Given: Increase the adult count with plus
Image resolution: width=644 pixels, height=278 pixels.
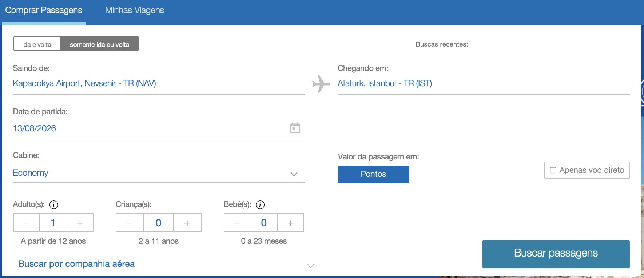Looking at the screenshot, I should (x=80, y=223).
